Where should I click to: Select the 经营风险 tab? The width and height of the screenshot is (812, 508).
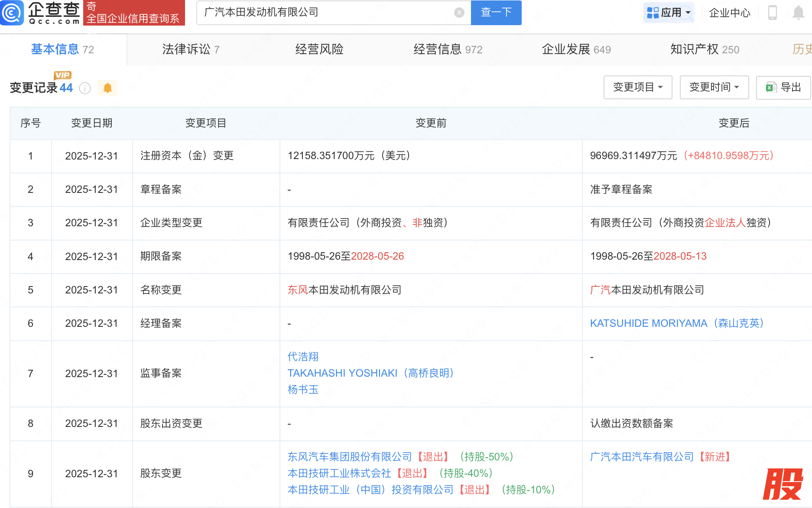(319, 50)
